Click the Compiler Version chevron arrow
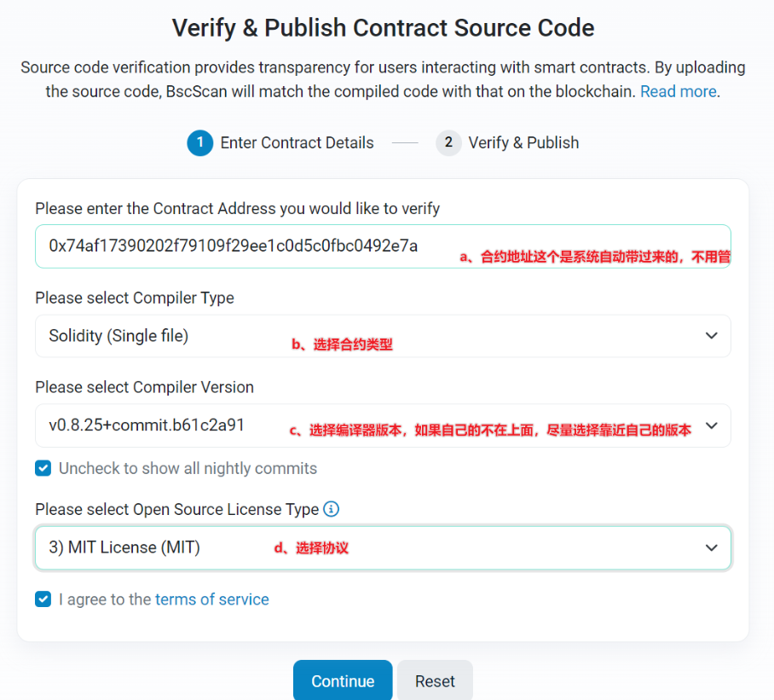The width and height of the screenshot is (774, 700). click(712, 425)
